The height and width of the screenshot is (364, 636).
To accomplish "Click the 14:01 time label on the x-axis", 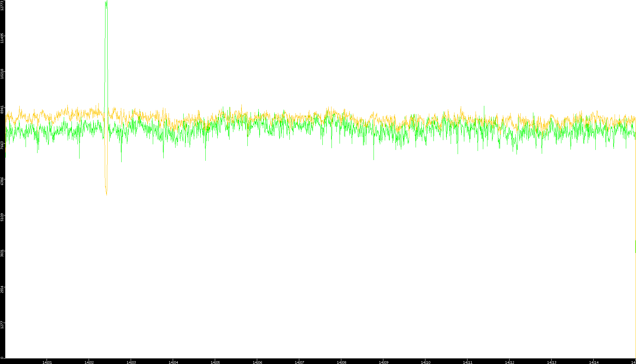I will pos(47,362).
